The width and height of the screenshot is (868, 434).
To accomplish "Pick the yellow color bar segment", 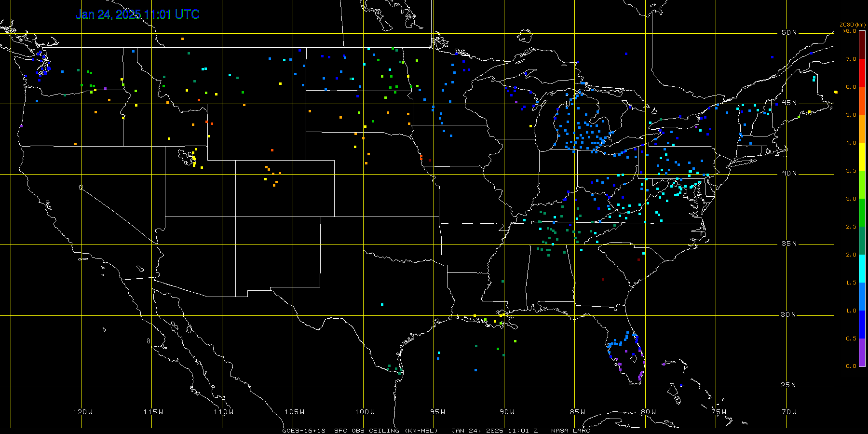I will (862, 157).
